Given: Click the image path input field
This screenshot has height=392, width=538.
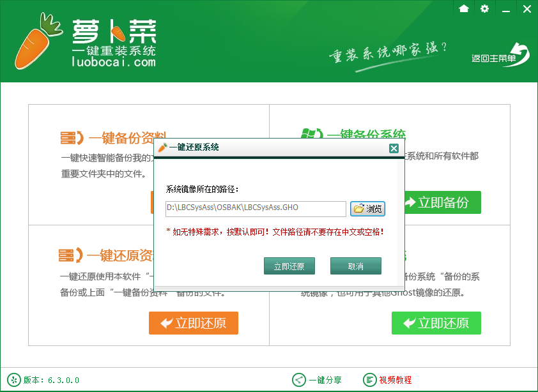Looking at the screenshot, I should [x=256, y=209].
